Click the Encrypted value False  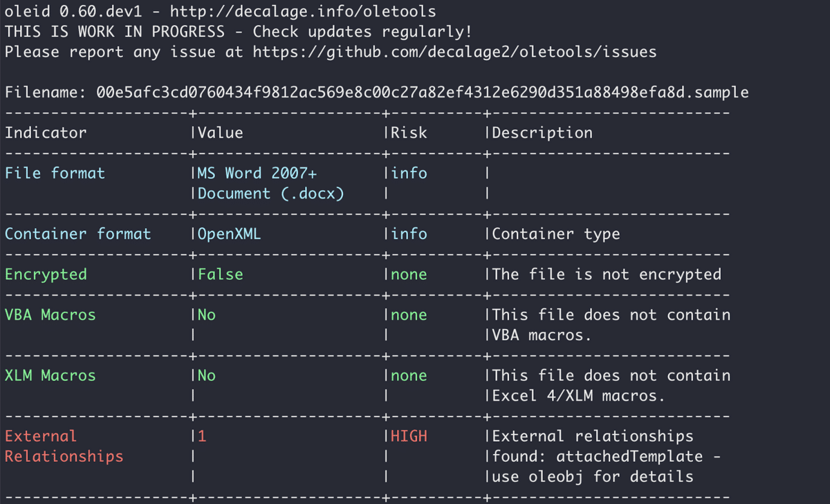pyautogui.click(x=221, y=274)
